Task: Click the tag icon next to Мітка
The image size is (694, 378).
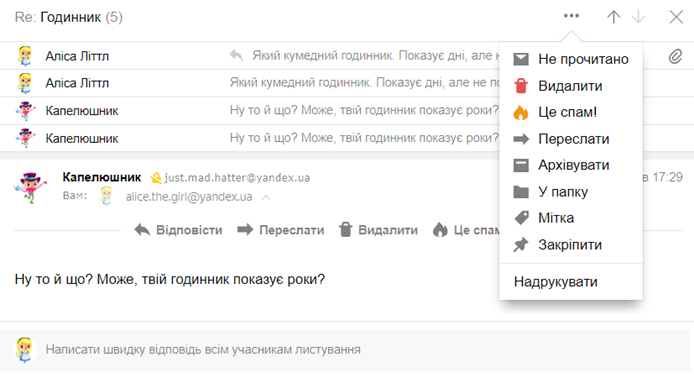Action: click(521, 218)
